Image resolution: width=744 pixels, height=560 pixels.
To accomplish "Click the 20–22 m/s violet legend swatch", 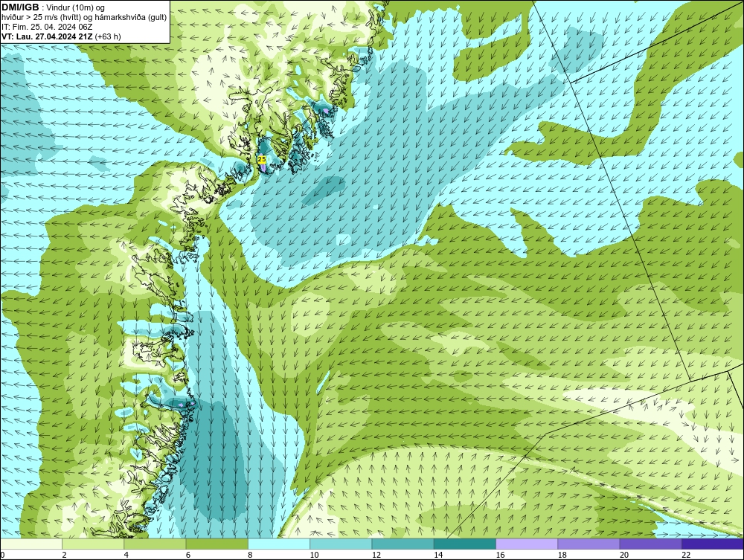I will coord(650,544).
